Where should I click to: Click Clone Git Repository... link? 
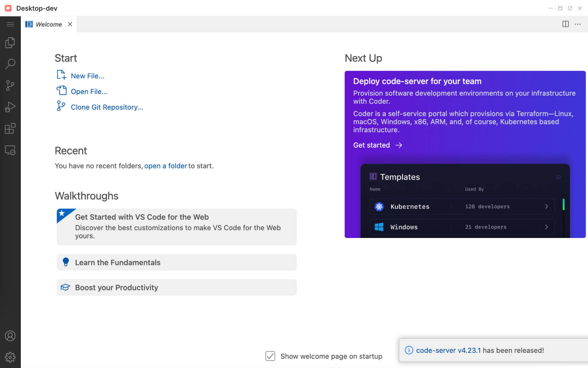(107, 107)
